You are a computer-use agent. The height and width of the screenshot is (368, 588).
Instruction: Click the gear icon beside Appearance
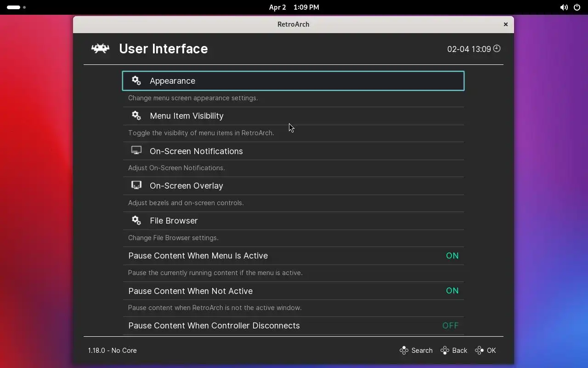tap(136, 80)
